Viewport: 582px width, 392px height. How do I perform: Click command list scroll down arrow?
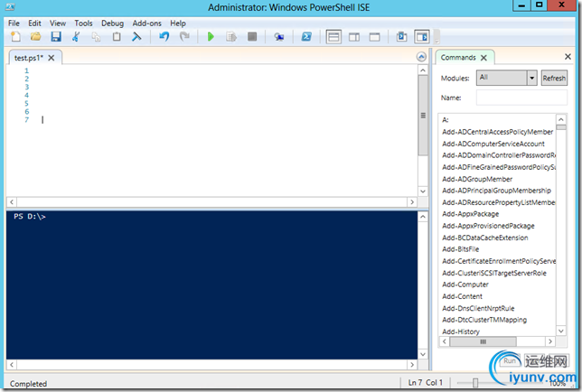(561, 331)
